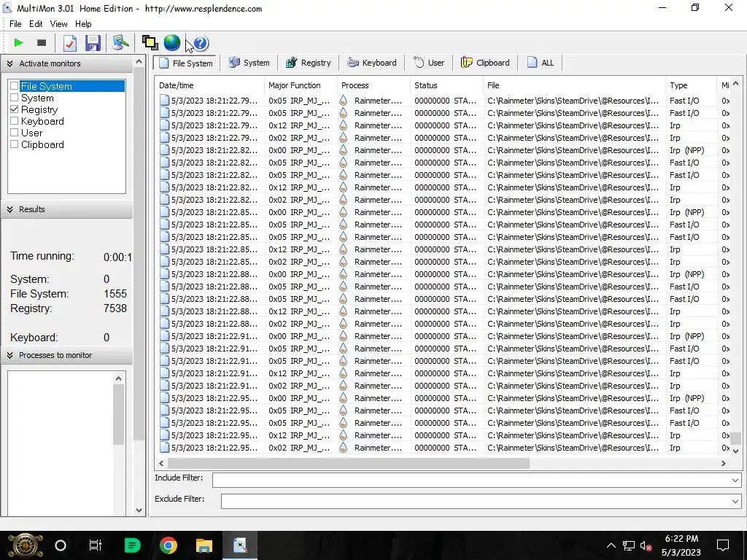Collapse the Processes to monitor section
Image resolution: width=747 pixels, height=560 pixels.
(10, 355)
